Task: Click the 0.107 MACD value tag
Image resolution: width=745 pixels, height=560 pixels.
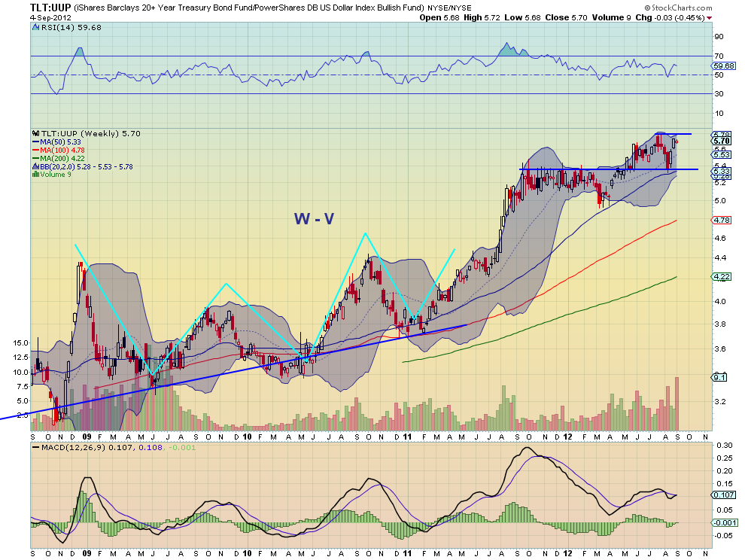Action: pos(724,495)
